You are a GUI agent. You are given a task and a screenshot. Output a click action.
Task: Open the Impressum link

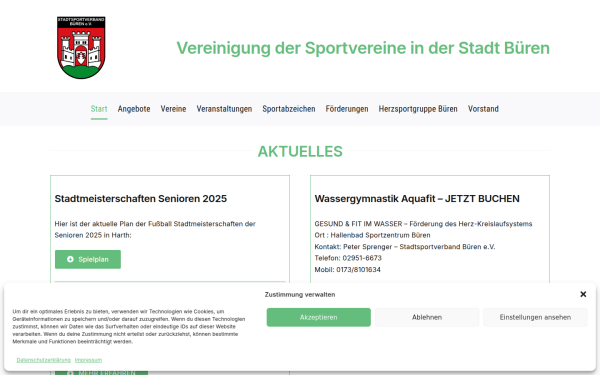[88, 360]
